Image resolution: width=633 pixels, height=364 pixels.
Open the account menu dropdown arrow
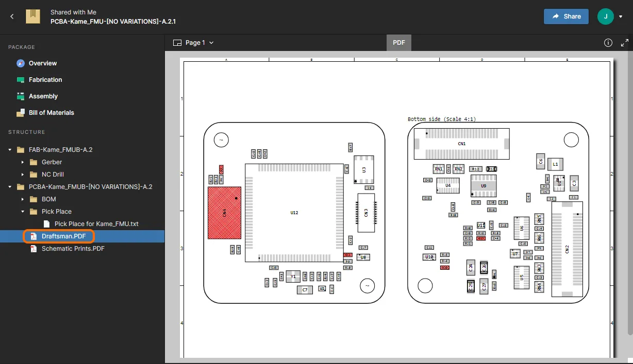tap(621, 16)
